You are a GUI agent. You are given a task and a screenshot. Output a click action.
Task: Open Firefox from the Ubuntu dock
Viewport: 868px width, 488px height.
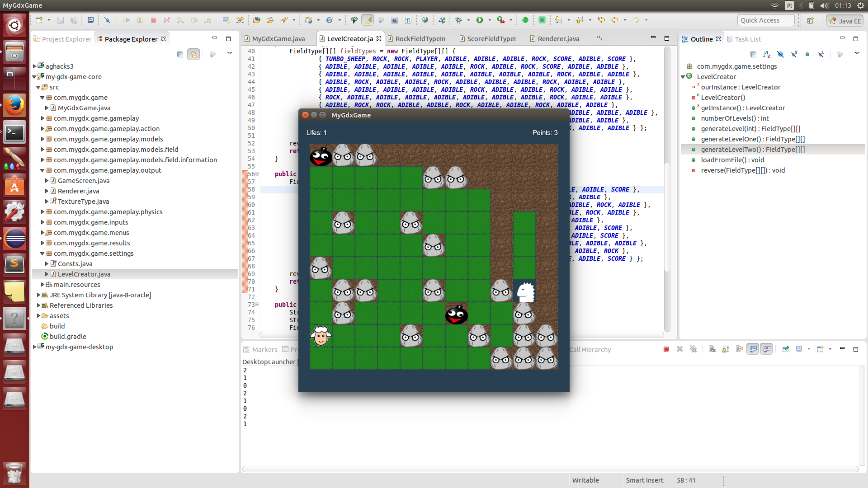[x=14, y=106]
